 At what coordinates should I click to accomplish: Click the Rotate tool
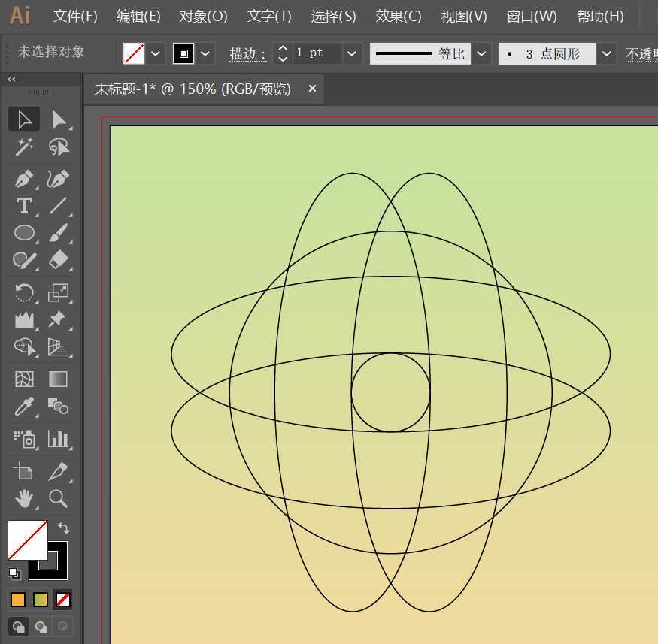pos(24,293)
